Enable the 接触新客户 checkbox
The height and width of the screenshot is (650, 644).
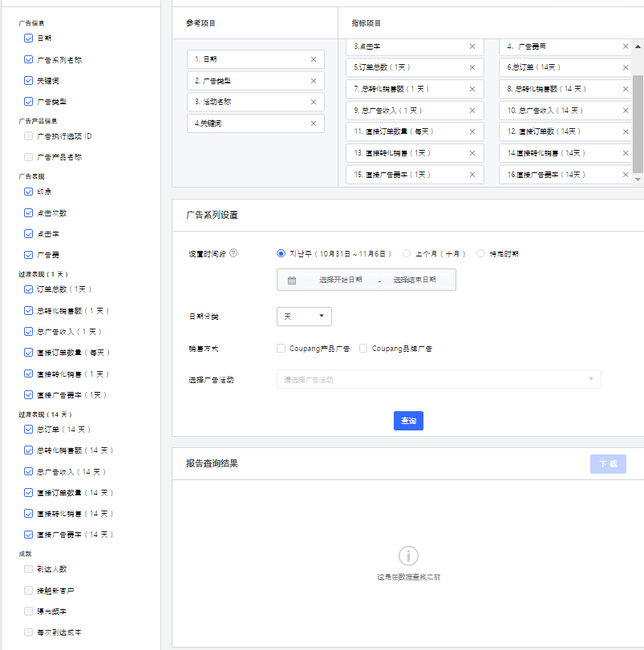pos(28,591)
